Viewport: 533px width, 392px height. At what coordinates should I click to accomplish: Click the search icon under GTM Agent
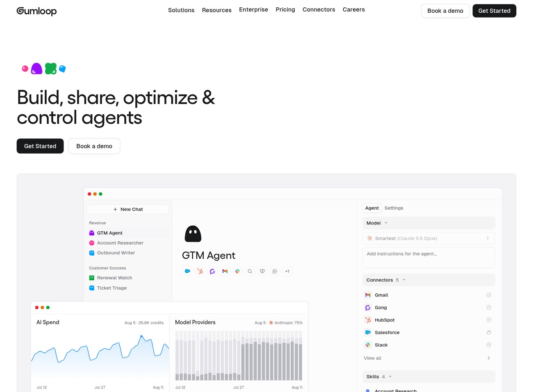pyautogui.click(x=250, y=271)
